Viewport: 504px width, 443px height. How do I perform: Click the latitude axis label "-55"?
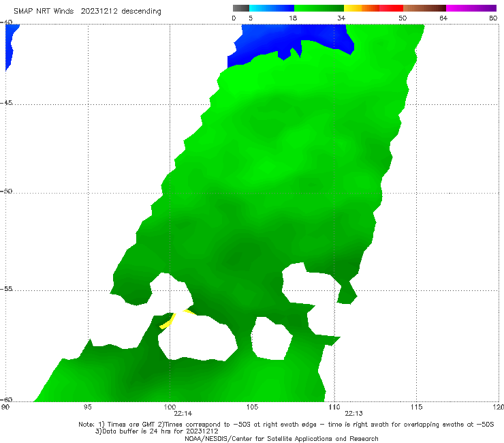tap(6, 289)
